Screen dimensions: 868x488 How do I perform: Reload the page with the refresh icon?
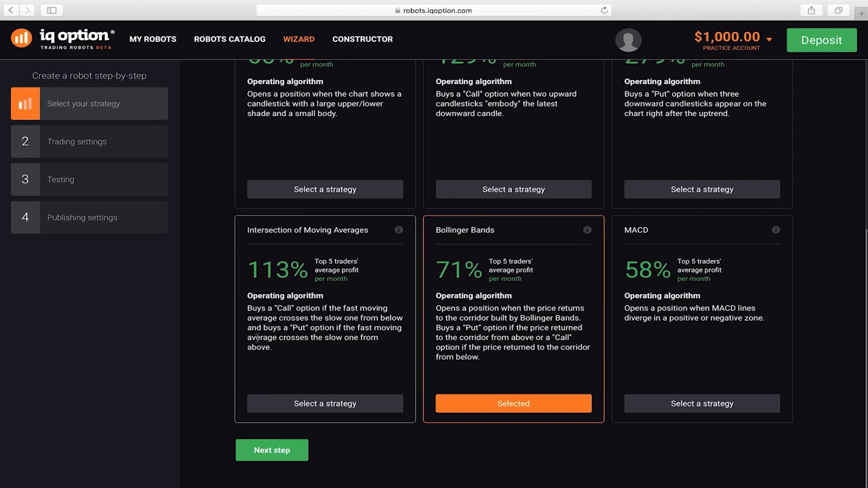604,10
